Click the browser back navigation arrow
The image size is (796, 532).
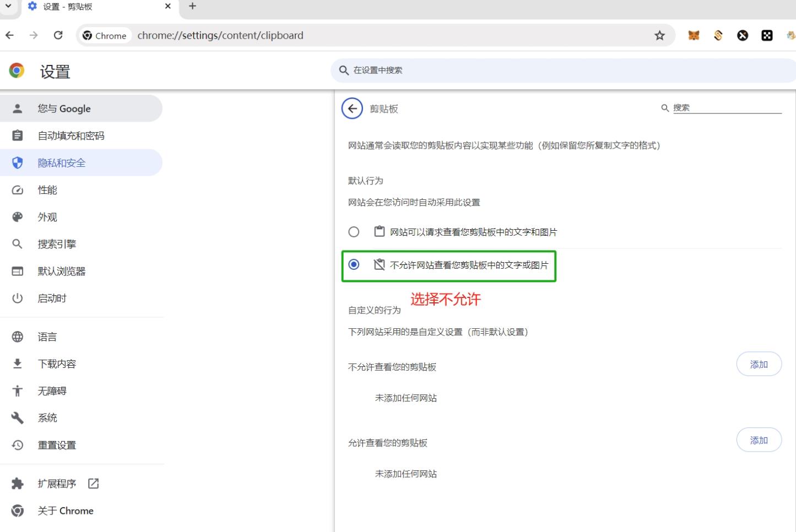(x=10, y=35)
